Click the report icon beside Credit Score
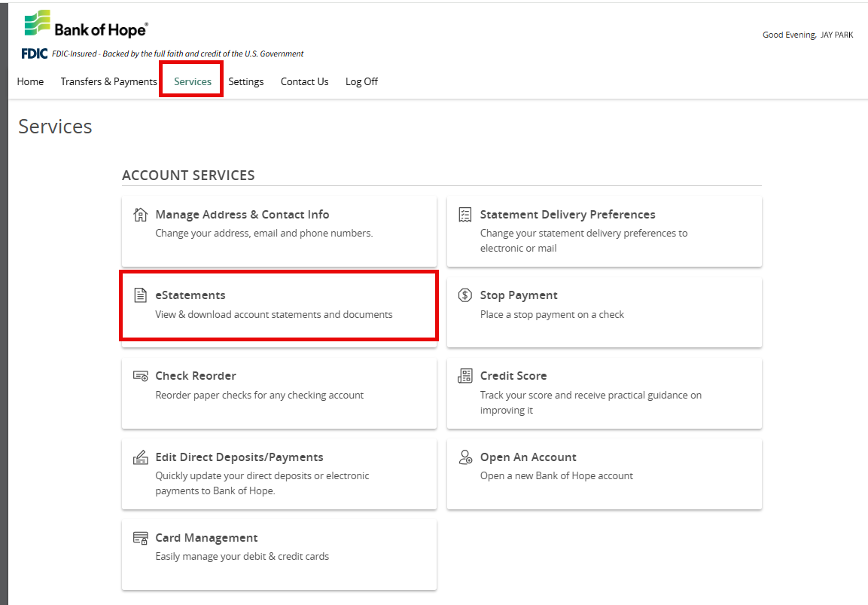 pyautogui.click(x=465, y=376)
